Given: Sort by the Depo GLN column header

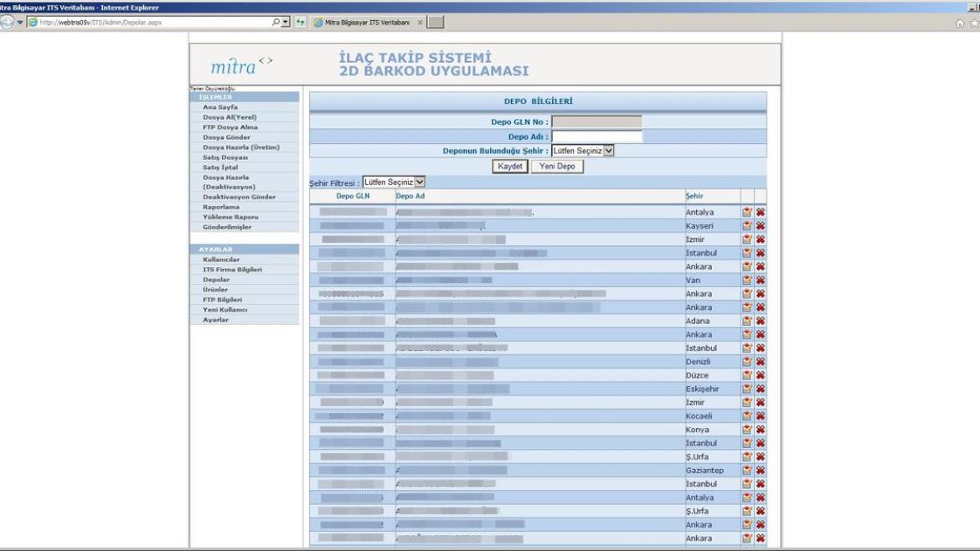Looking at the screenshot, I should [353, 196].
